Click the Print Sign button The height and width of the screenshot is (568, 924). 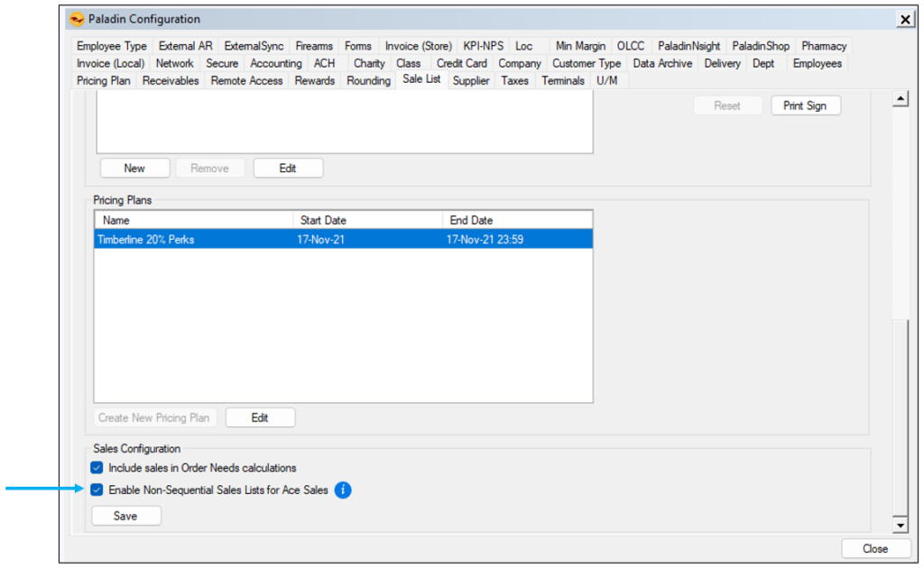(x=804, y=105)
